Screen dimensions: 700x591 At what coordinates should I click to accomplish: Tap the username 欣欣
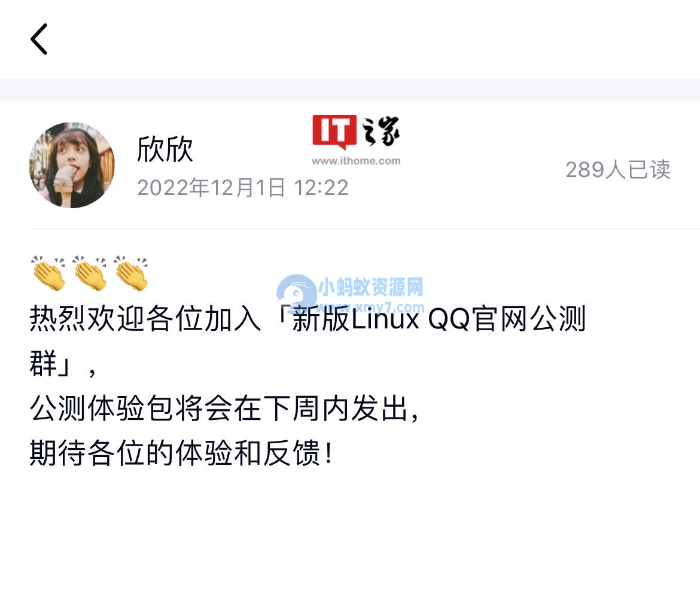point(165,149)
